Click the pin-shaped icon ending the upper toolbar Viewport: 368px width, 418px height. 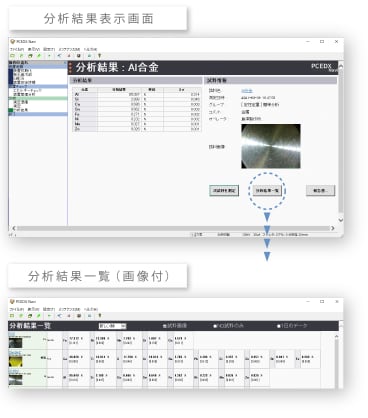coord(99,56)
